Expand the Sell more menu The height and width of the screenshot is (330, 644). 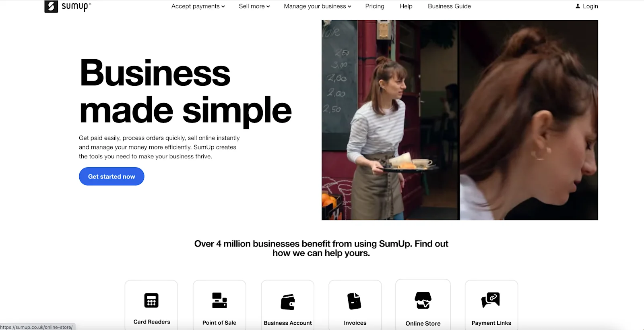254,6
